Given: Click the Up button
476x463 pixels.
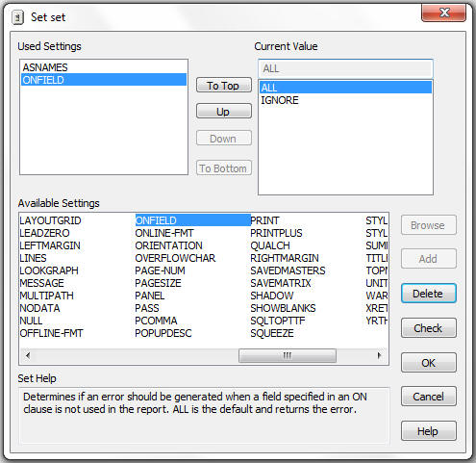Looking at the screenshot, I should tap(224, 112).
